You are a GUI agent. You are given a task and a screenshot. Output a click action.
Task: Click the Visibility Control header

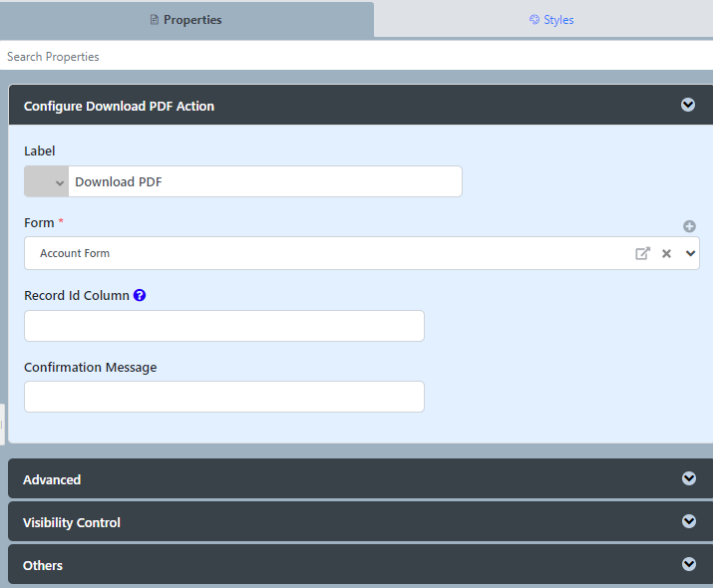click(361, 521)
